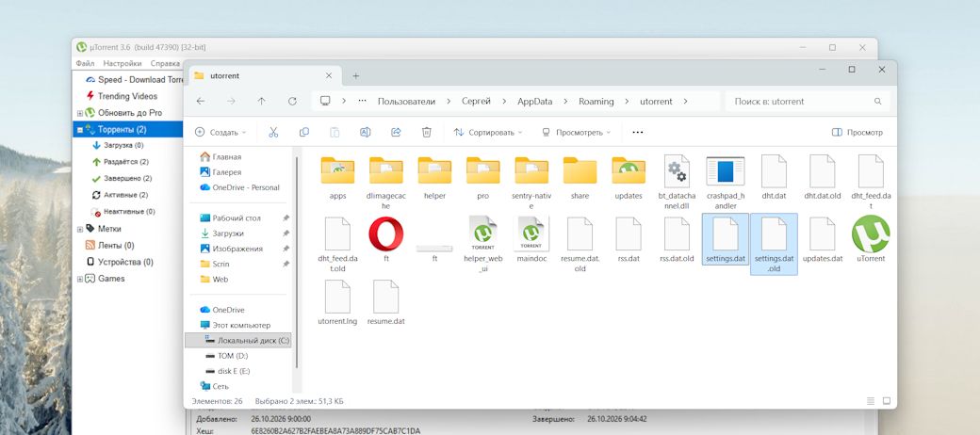Click the Rename toolbar icon
980x435 pixels.
[x=366, y=133]
